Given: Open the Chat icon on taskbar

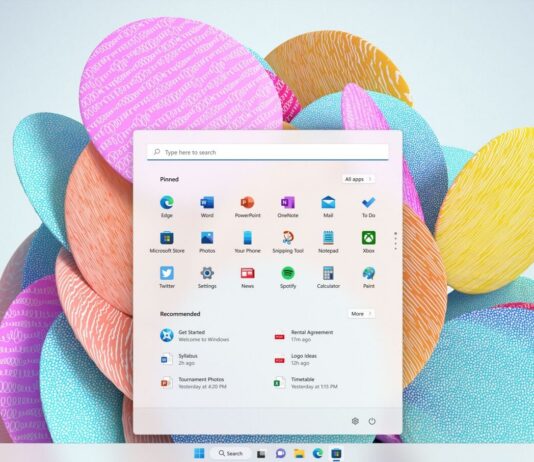Looking at the screenshot, I should coord(280,453).
